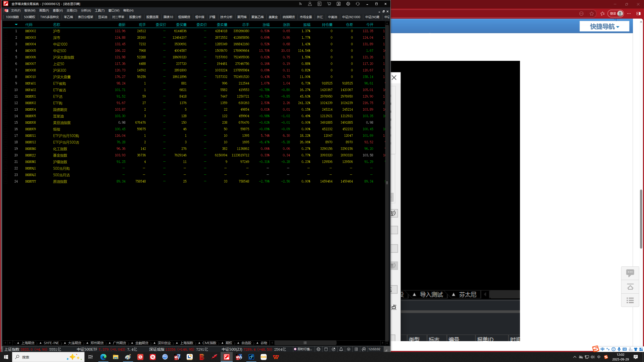Expand the 上海期货 tab triangle at bottom

[18, 343]
